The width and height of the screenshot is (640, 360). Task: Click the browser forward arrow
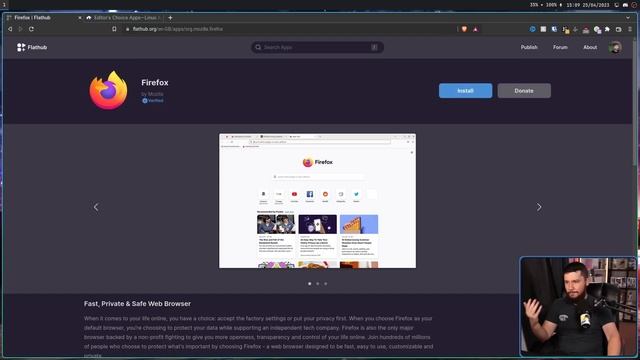click(x=20, y=29)
